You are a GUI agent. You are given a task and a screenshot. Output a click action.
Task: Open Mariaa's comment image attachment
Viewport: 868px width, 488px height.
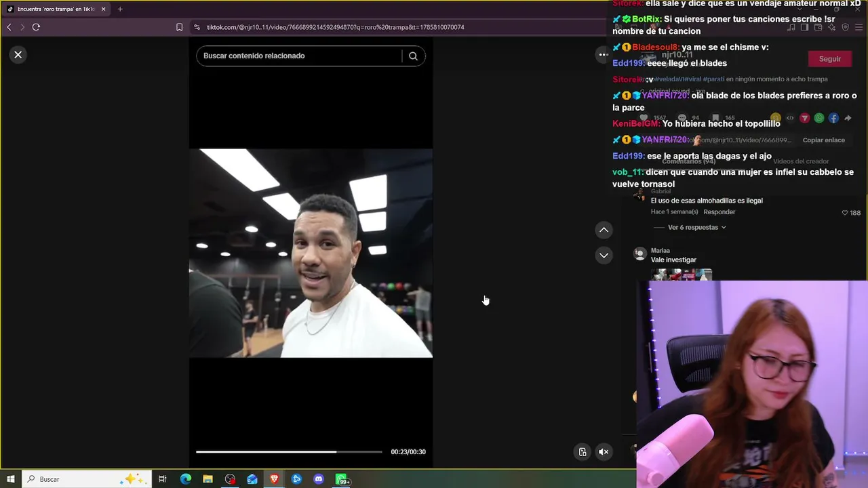[682, 274]
